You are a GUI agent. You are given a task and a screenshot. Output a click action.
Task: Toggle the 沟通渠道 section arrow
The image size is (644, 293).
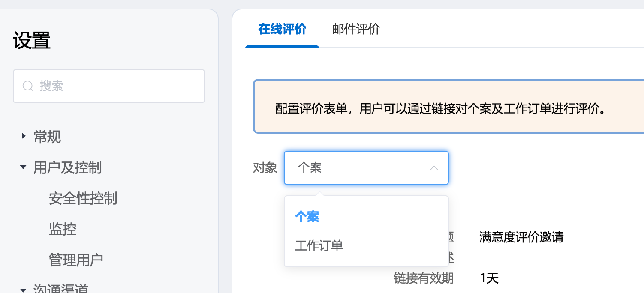tap(23, 288)
